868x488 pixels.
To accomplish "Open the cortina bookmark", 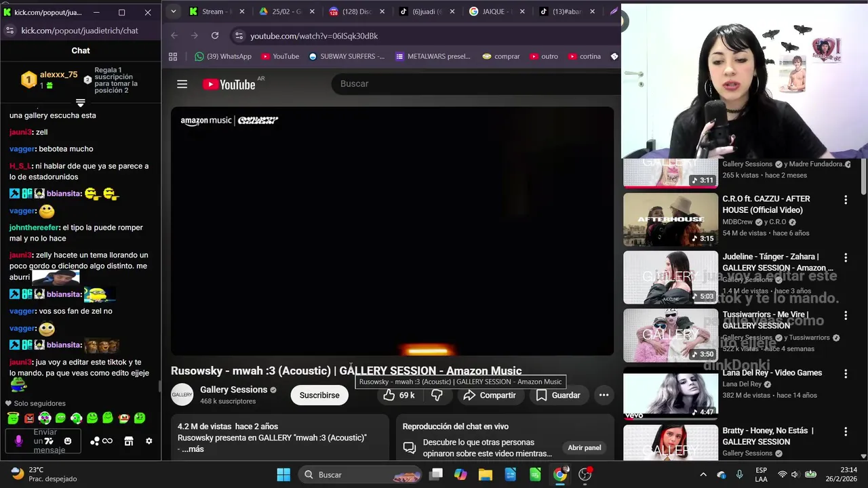I will pos(585,56).
